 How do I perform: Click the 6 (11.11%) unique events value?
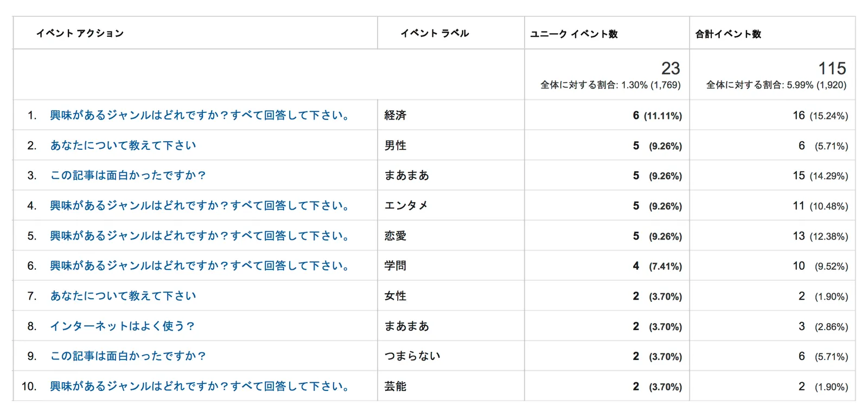(658, 116)
